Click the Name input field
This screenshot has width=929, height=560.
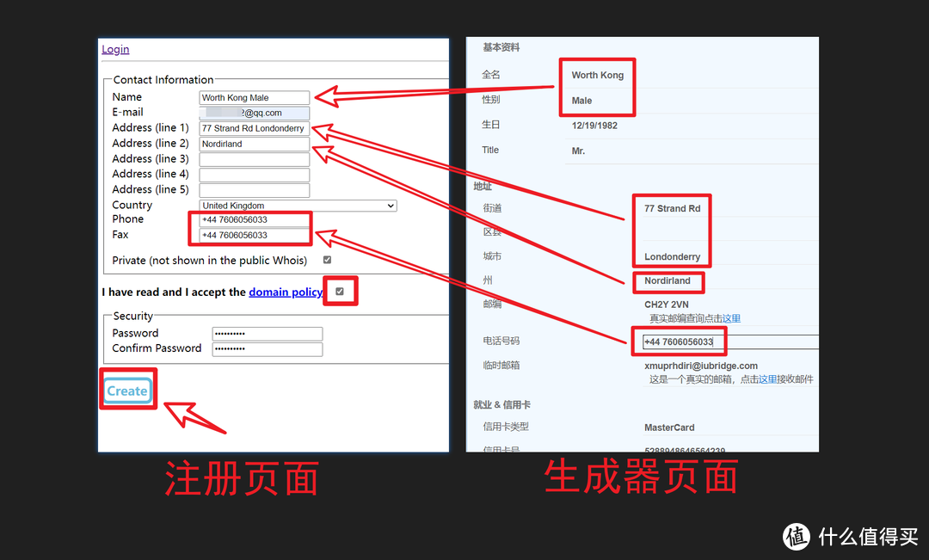[254, 98]
